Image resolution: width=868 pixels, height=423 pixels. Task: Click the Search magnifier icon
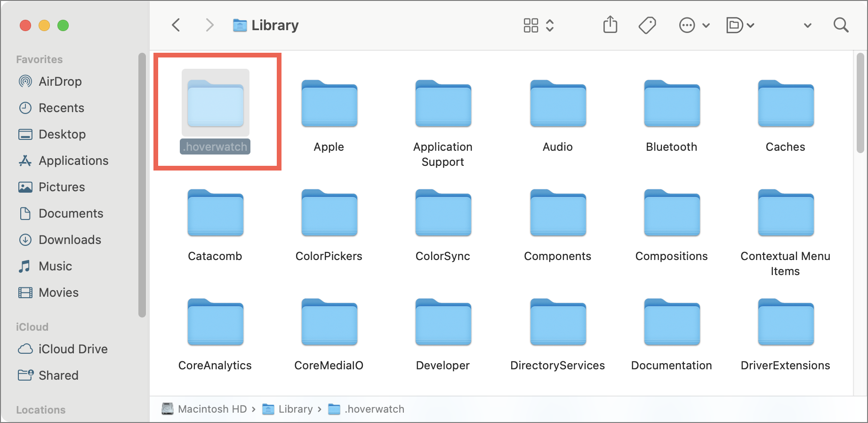pos(841,25)
